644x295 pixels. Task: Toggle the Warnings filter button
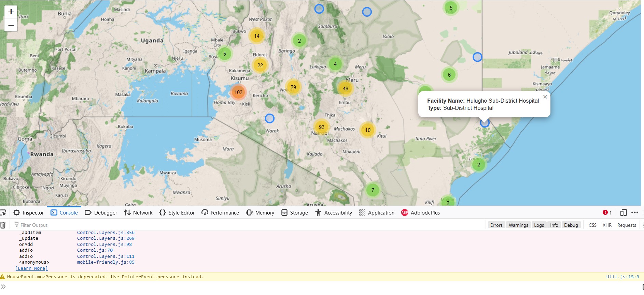pyautogui.click(x=518, y=225)
